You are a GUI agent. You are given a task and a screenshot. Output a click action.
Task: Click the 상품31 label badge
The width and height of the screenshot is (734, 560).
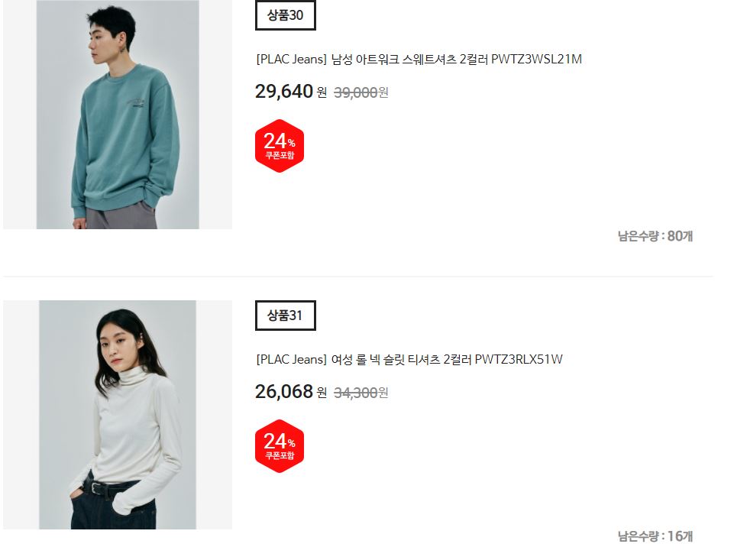(286, 316)
